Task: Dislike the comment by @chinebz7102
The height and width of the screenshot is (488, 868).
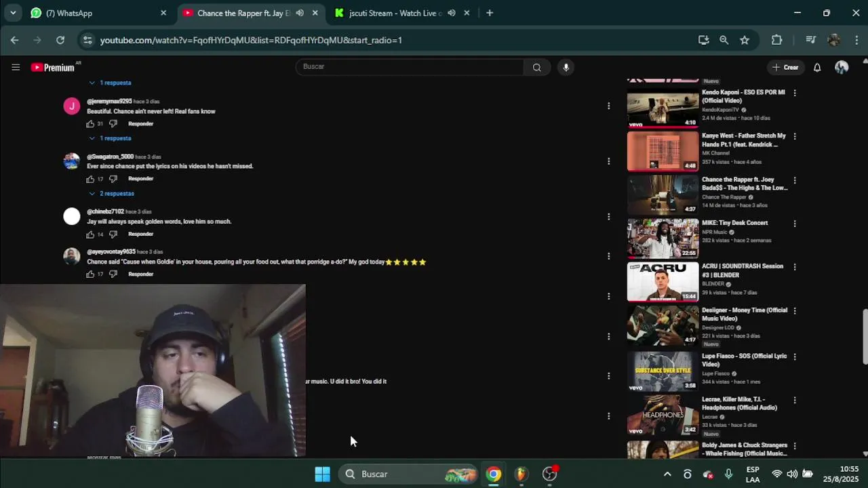Action: pyautogui.click(x=113, y=235)
